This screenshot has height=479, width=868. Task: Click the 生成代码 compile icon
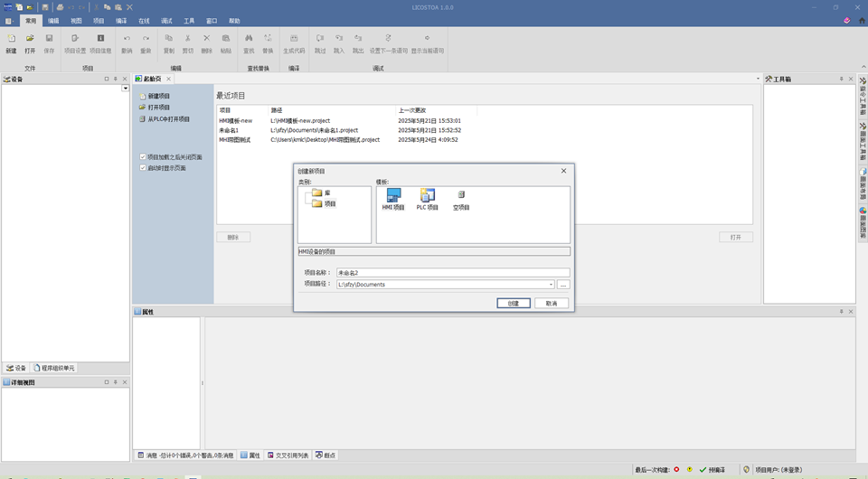pos(294,38)
